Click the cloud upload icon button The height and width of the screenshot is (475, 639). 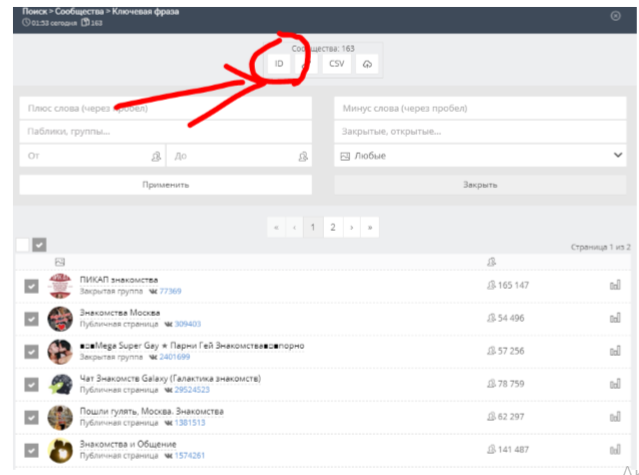tap(368, 63)
